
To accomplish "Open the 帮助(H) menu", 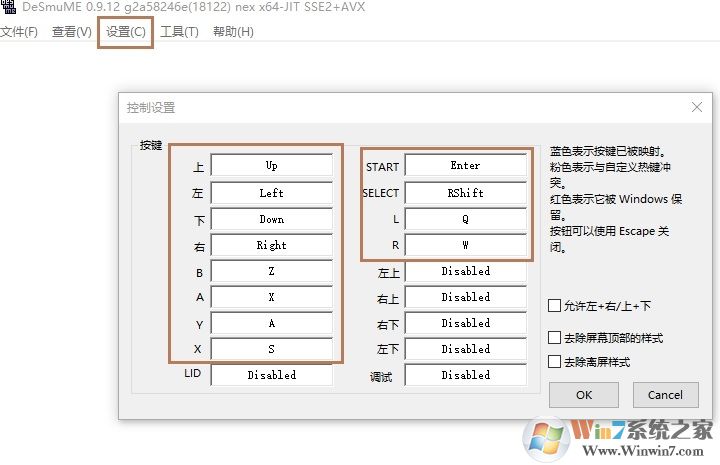I will [x=233, y=32].
